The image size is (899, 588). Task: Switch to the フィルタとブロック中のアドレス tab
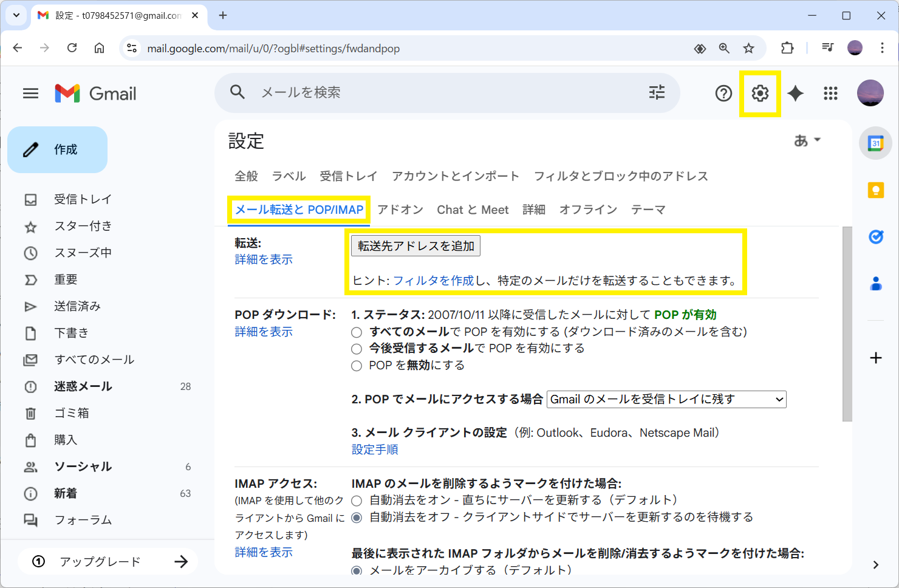620,176
